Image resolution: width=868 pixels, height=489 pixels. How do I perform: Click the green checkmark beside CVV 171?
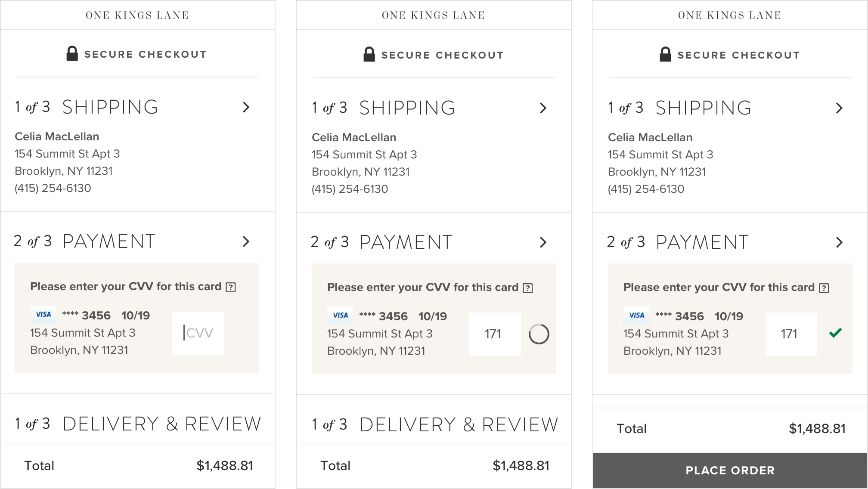coord(835,333)
